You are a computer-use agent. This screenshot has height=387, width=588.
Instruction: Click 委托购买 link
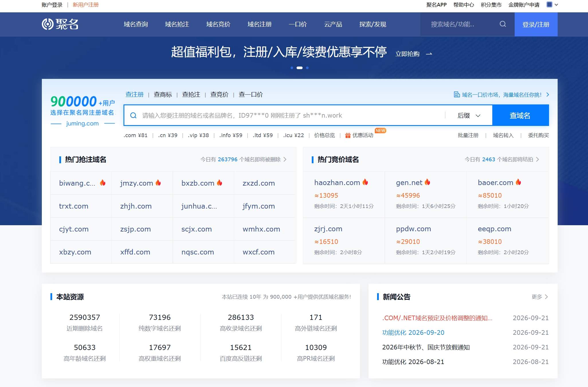coord(538,135)
